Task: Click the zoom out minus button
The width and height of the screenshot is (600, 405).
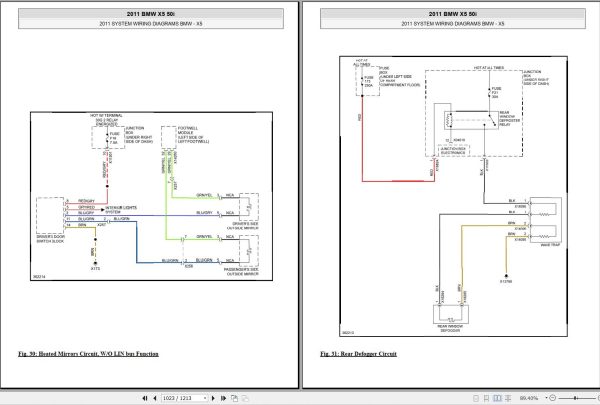Action: 553,398
